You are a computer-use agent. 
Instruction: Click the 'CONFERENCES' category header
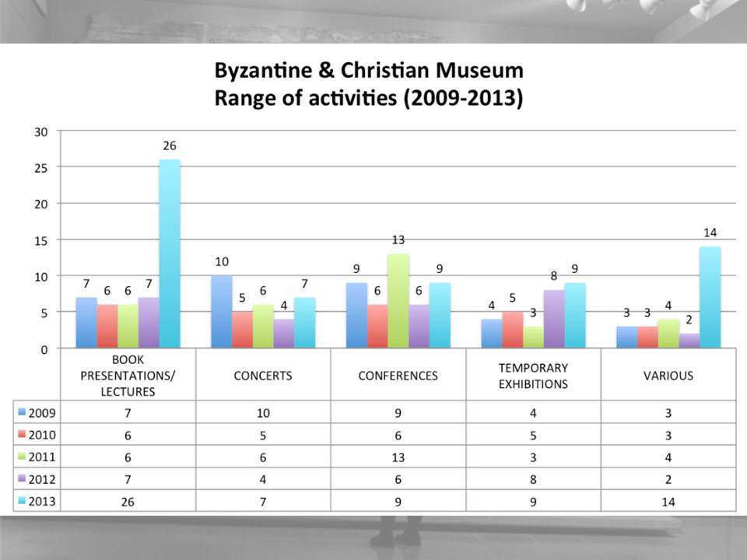click(x=398, y=376)
